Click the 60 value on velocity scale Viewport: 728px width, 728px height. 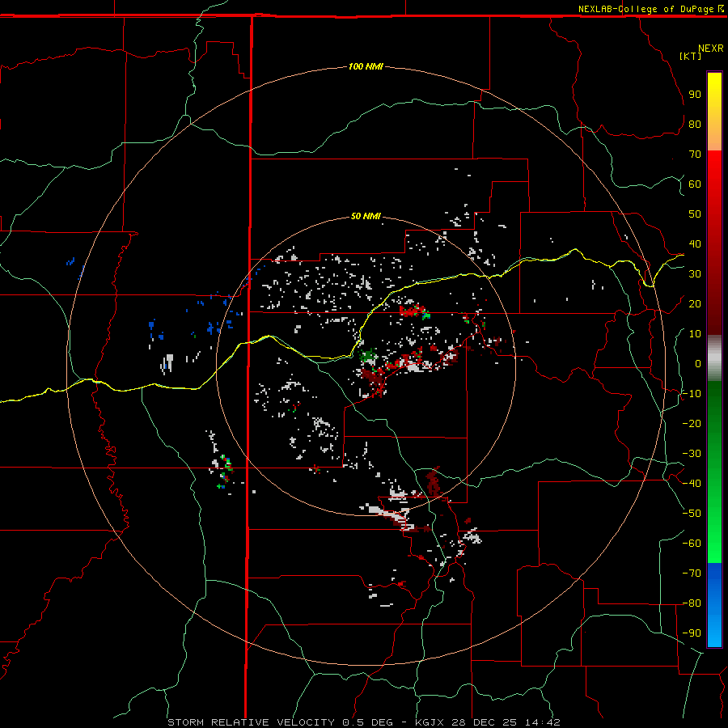tap(695, 184)
